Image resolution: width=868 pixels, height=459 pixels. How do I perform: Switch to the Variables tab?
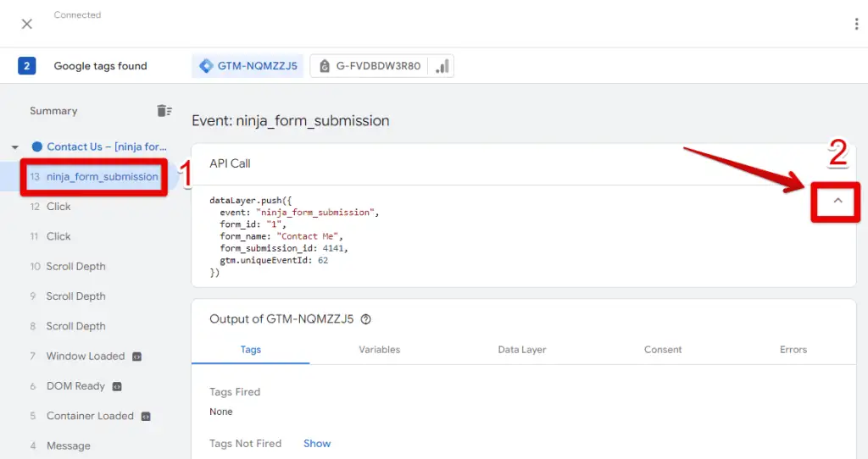pos(379,350)
